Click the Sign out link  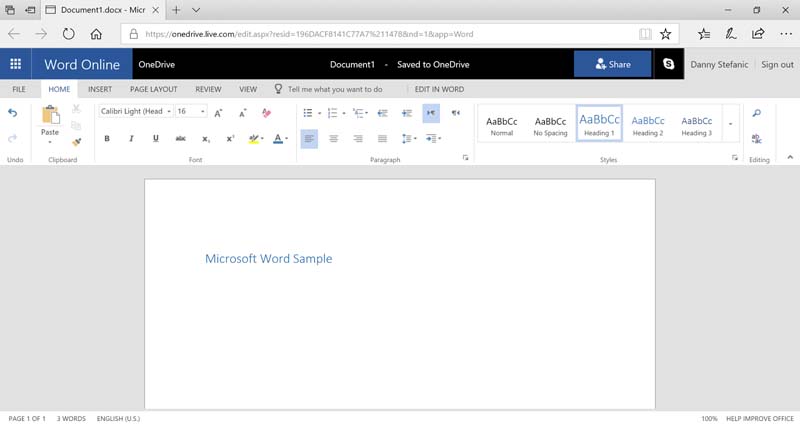pyautogui.click(x=777, y=64)
